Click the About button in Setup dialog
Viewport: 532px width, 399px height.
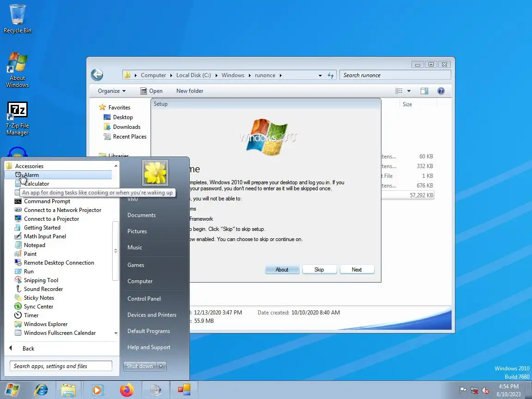282,270
